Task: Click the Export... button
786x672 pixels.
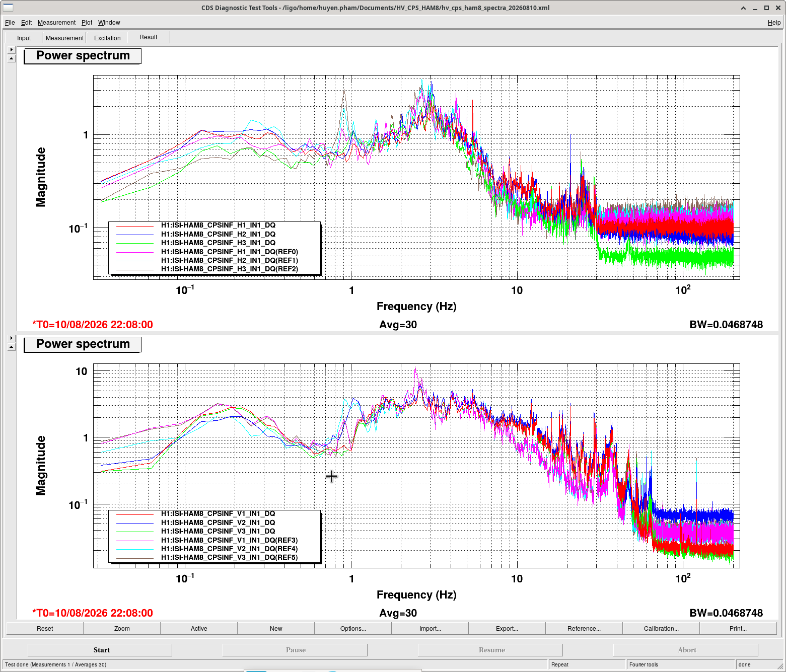Action: click(x=507, y=628)
